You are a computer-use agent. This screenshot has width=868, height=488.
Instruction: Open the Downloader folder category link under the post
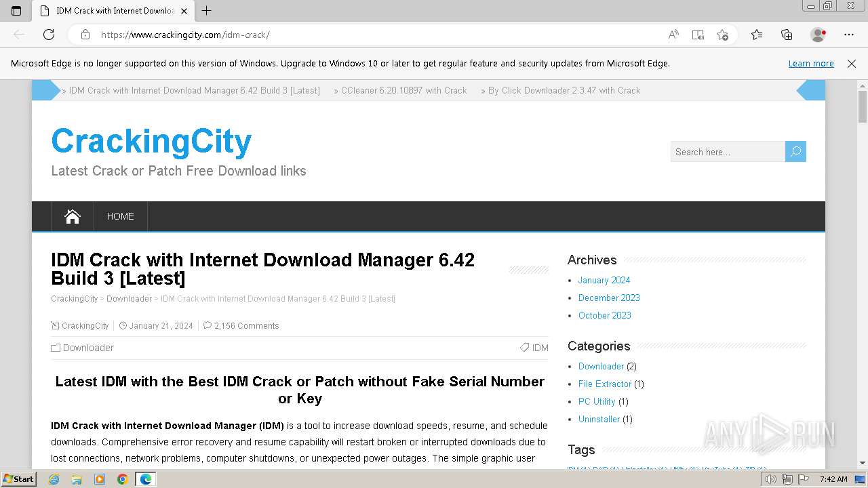point(88,348)
